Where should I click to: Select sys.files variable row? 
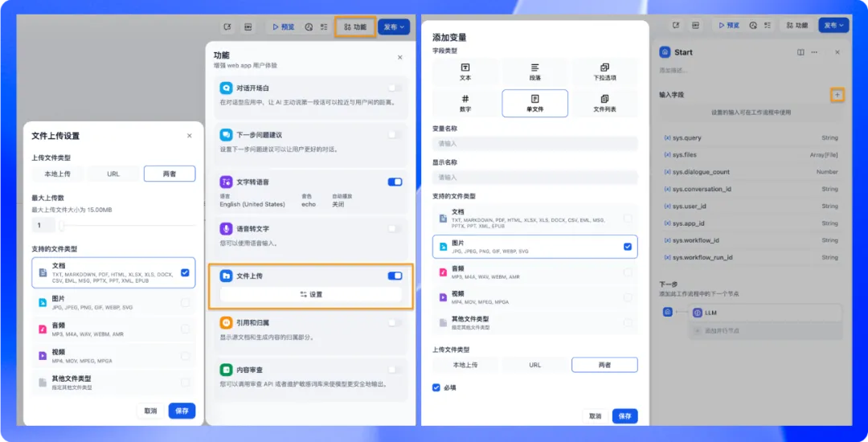[751, 155]
